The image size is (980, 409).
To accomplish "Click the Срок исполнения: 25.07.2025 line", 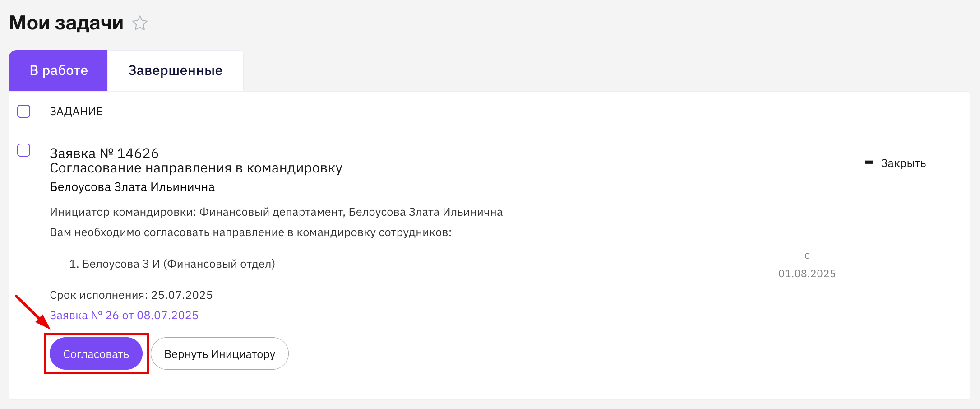I will pos(131,295).
